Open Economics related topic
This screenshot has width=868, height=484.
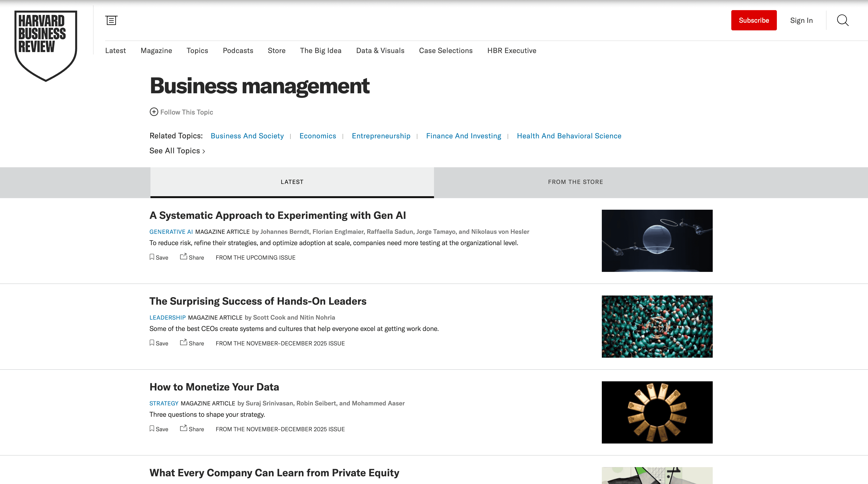(x=318, y=136)
